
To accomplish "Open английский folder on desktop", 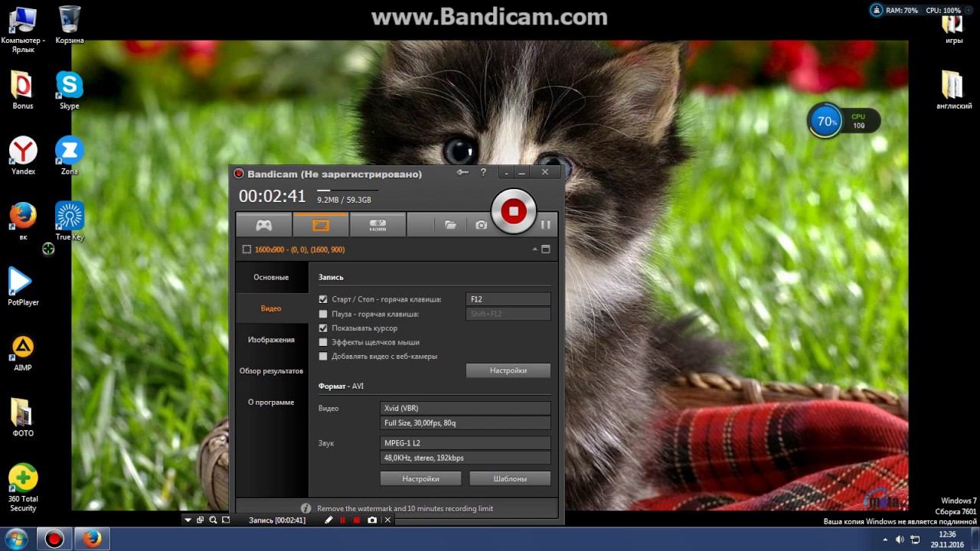I will (953, 90).
